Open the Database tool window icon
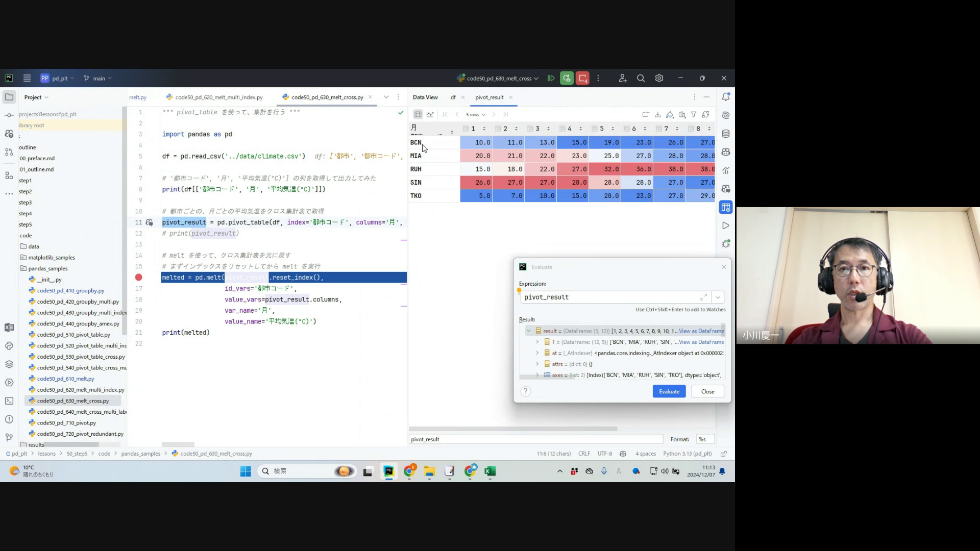 pos(725,134)
